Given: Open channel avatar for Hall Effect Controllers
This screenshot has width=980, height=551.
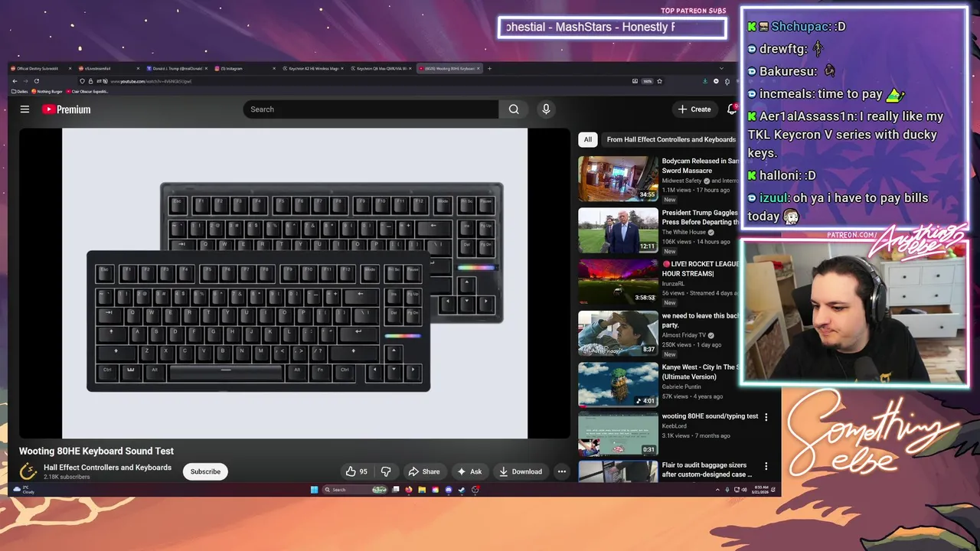Looking at the screenshot, I should coord(28,471).
